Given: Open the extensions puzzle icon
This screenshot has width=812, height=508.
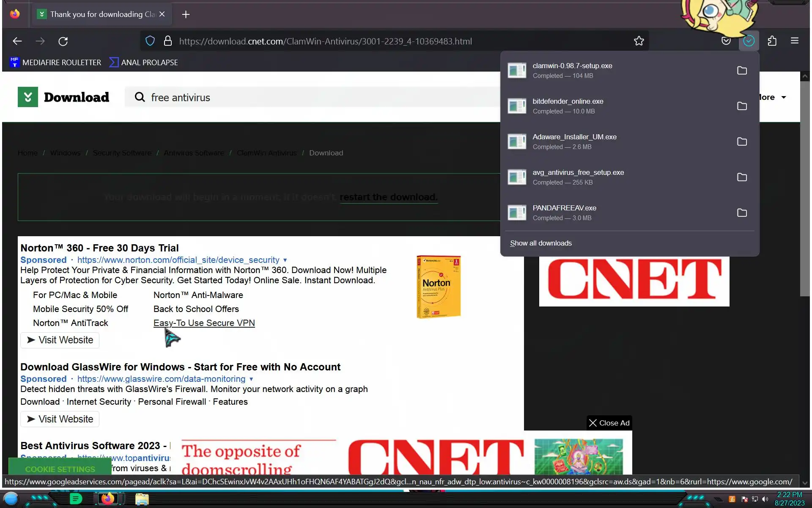Looking at the screenshot, I should click(x=772, y=41).
